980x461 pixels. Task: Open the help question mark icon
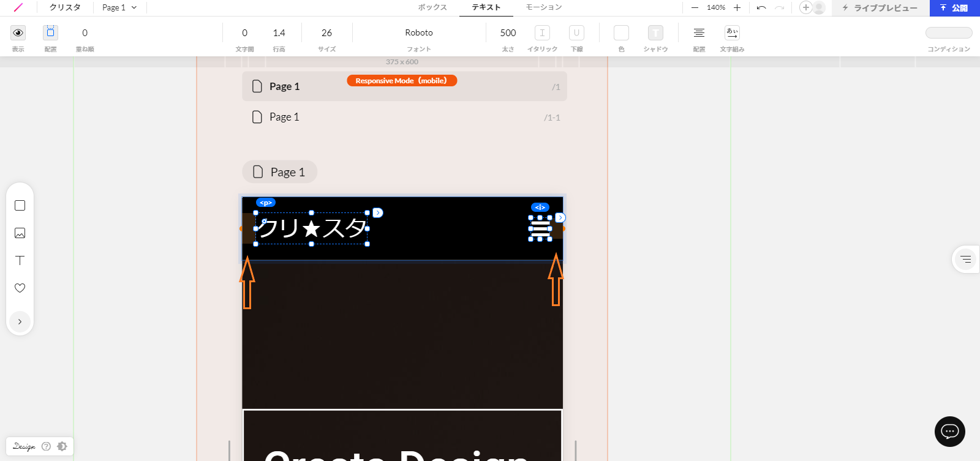(46, 446)
